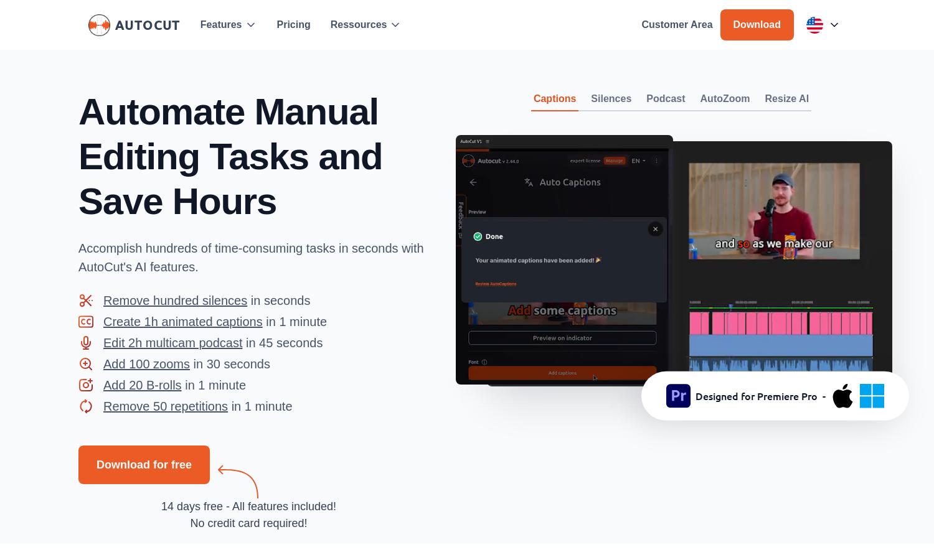Image resolution: width=934 pixels, height=560 pixels.
Task: Click the timeline time ruler
Action: pos(781,303)
